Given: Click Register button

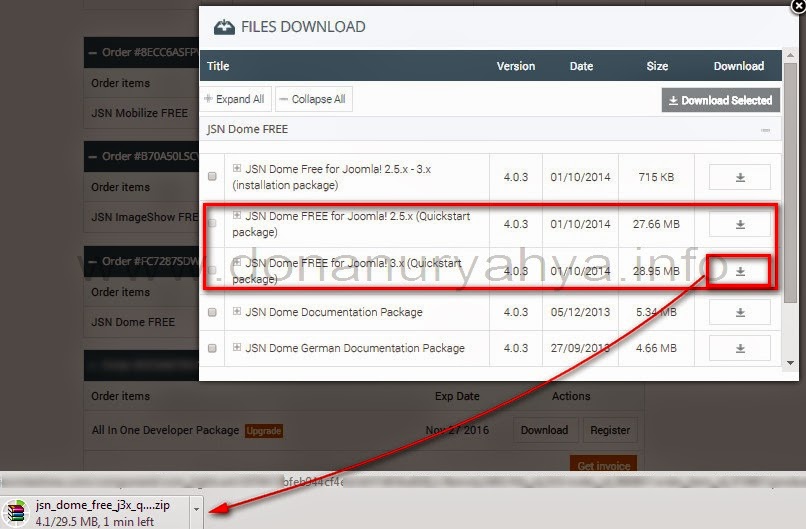Looking at the screenshot, I should coord(610,430).
